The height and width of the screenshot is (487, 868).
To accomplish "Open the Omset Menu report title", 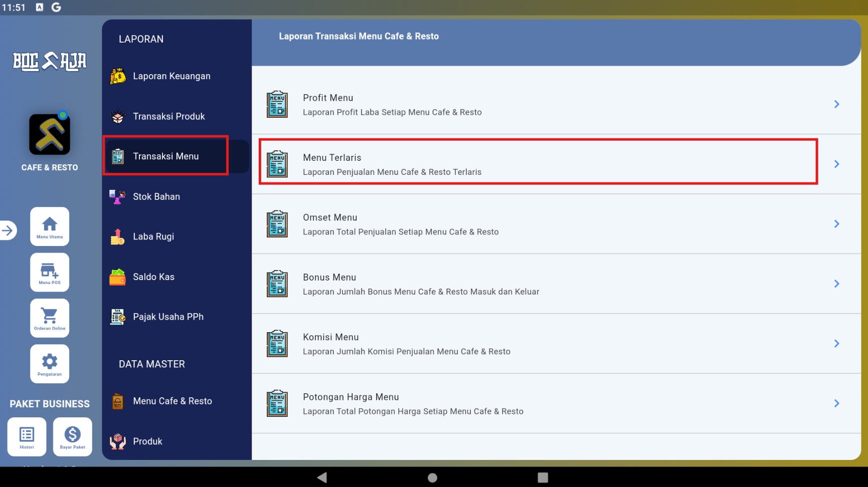I will point(330,217).
